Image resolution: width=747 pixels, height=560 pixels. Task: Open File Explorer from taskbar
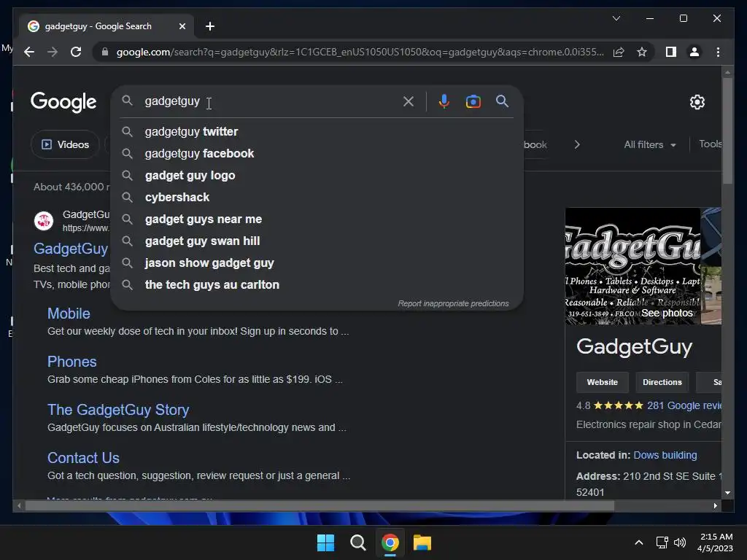coord(422,542)
